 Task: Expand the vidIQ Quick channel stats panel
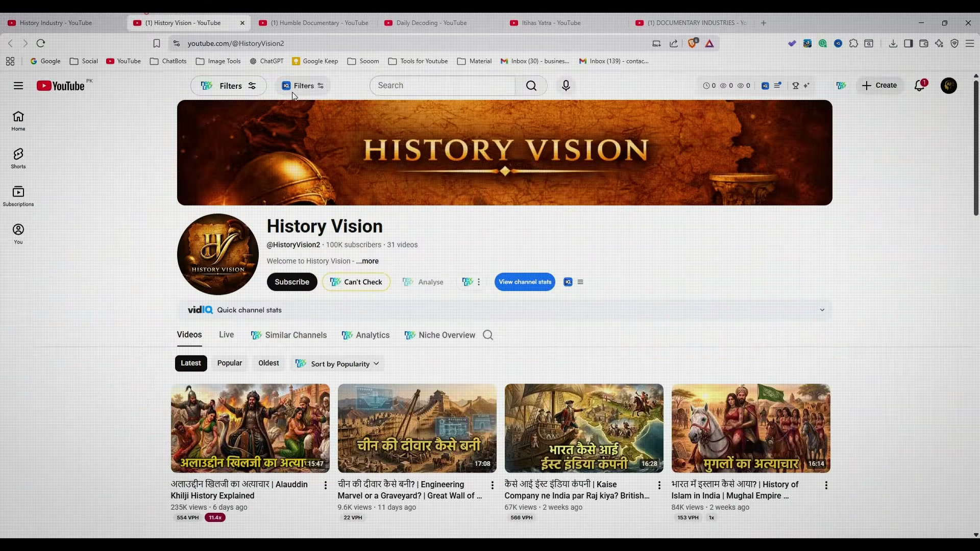pyautogui.click(x=822, y=310)
